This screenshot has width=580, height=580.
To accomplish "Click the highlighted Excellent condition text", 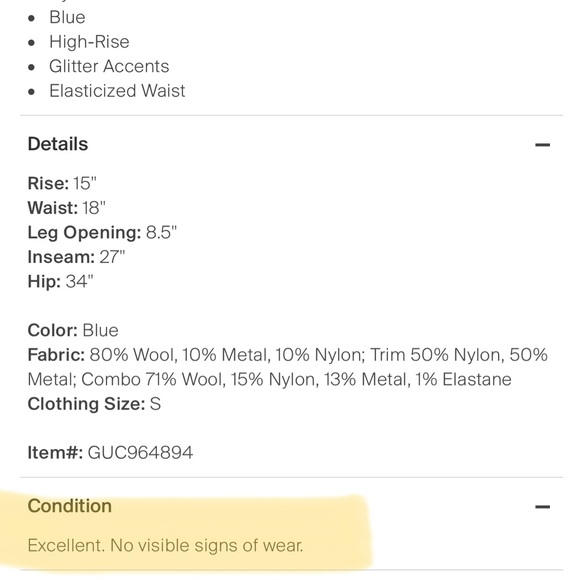I will [165, 545].
